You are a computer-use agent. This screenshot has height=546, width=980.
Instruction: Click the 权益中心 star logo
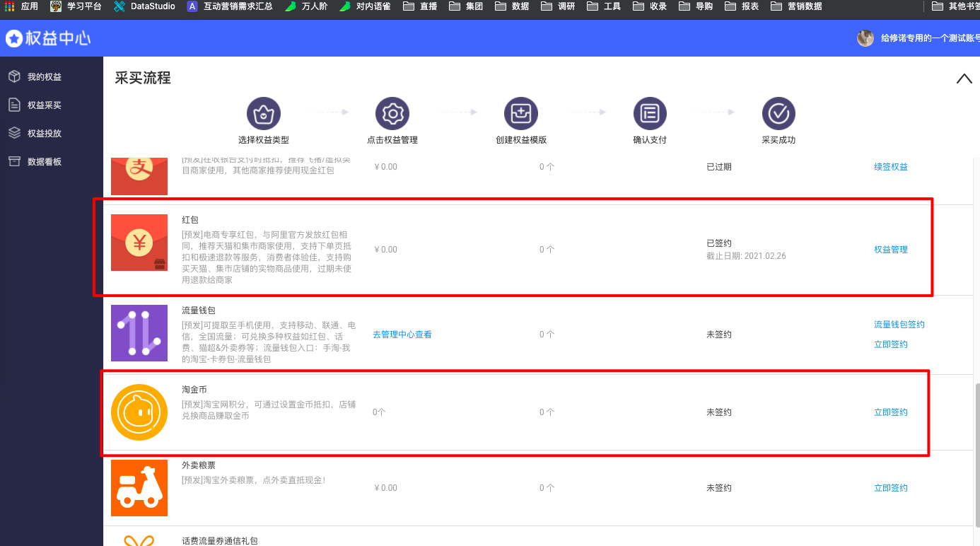(x=14, y=38)
